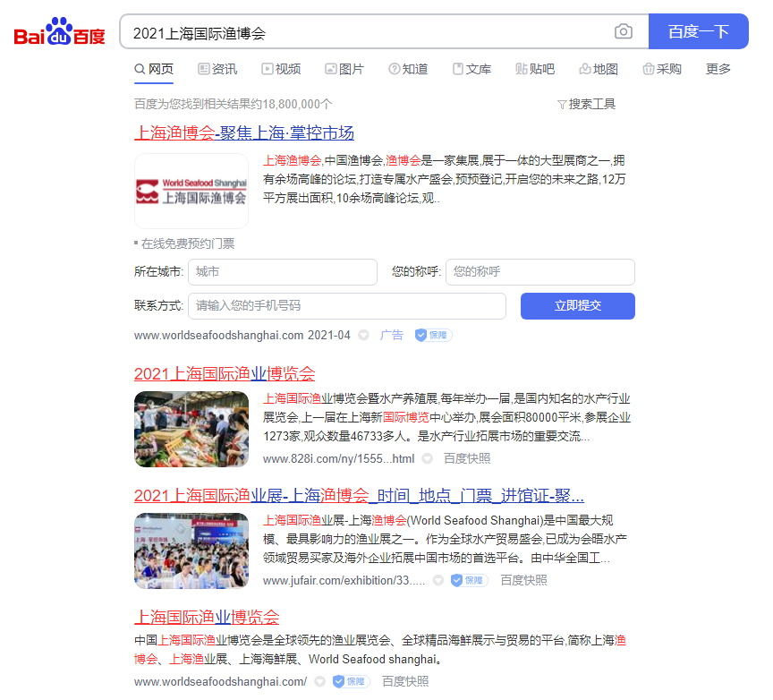Viewport: 773px width, 700px height.
Task: Click the 知道 question-mark icon
Action: [393, 68]
